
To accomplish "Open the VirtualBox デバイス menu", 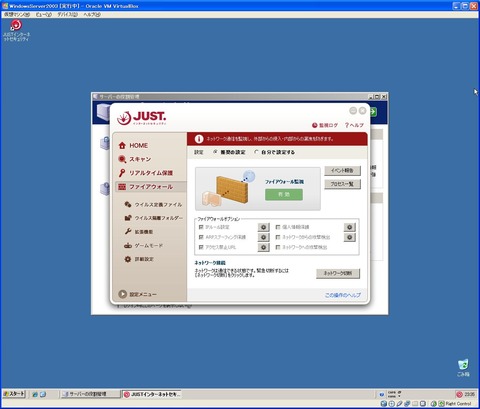I will [67, 15].
